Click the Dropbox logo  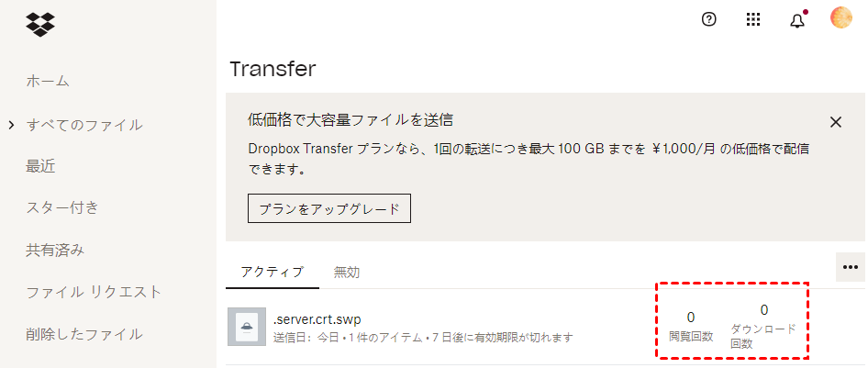point(40,25)
